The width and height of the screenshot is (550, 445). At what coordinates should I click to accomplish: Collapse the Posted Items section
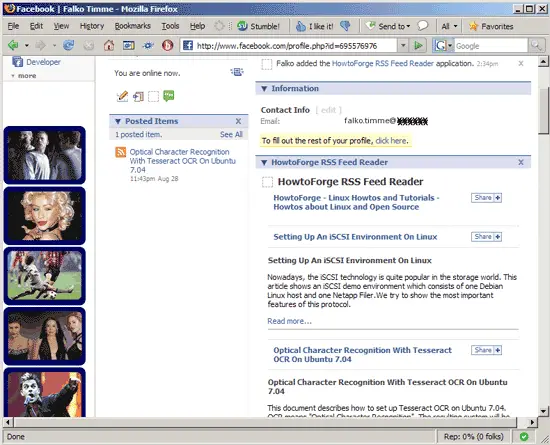click(118, 121)
